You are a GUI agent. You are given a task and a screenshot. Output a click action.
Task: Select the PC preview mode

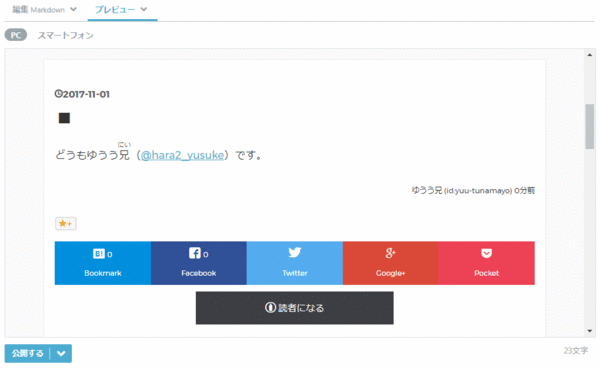16,35
